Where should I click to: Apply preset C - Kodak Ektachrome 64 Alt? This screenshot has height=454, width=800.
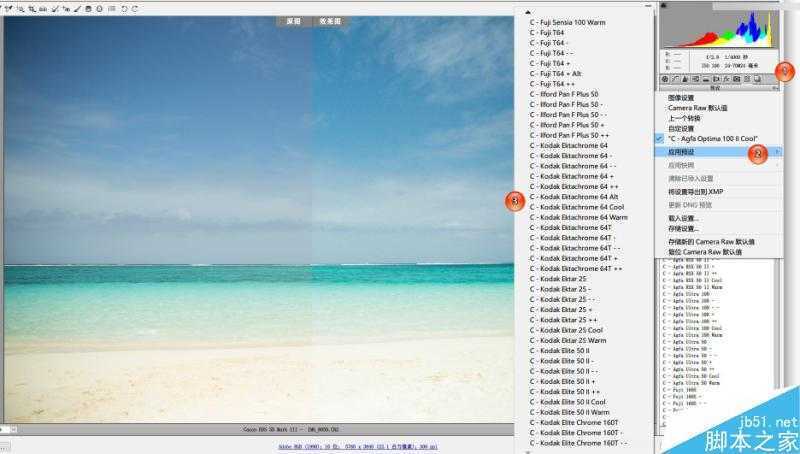click(x=574, y=196)
